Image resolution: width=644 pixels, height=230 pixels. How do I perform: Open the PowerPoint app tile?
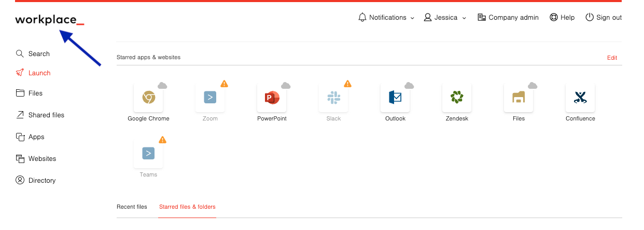272,97
